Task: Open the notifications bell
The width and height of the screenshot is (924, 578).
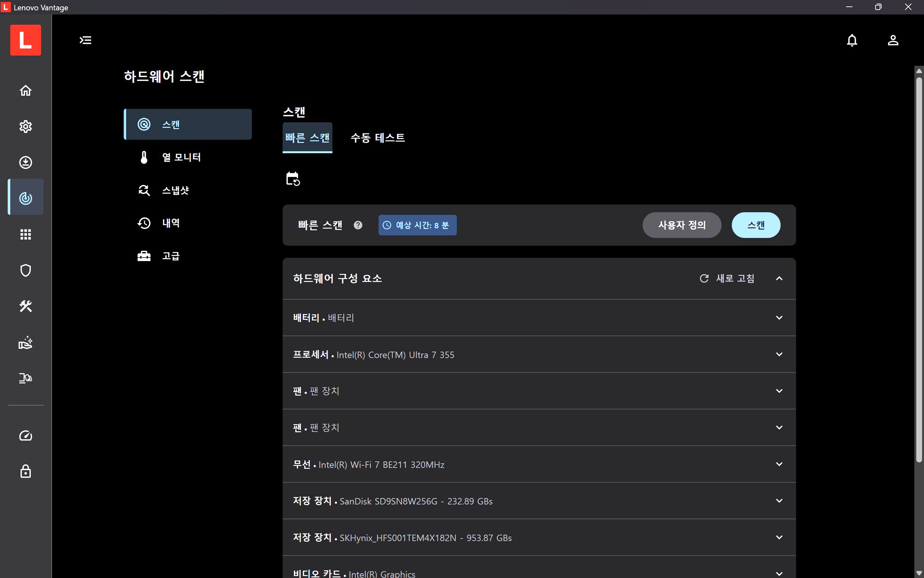Action: 852,40
